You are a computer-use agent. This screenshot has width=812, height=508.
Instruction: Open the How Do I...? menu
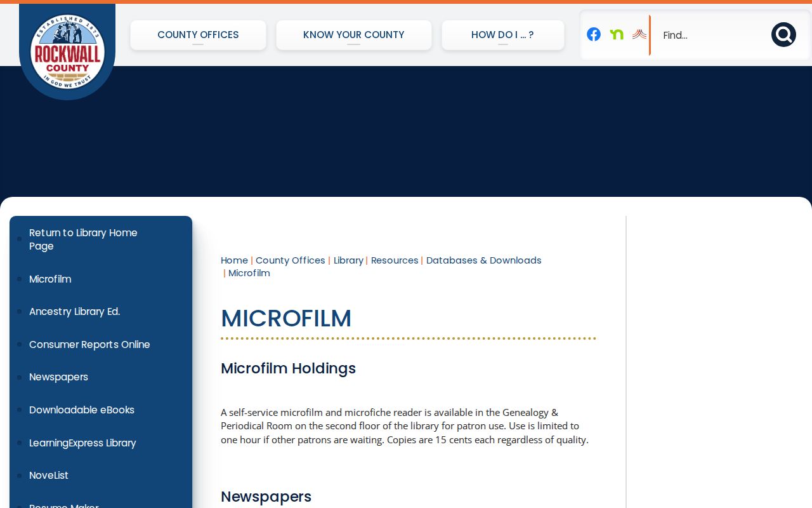click(x=503, y=35)
